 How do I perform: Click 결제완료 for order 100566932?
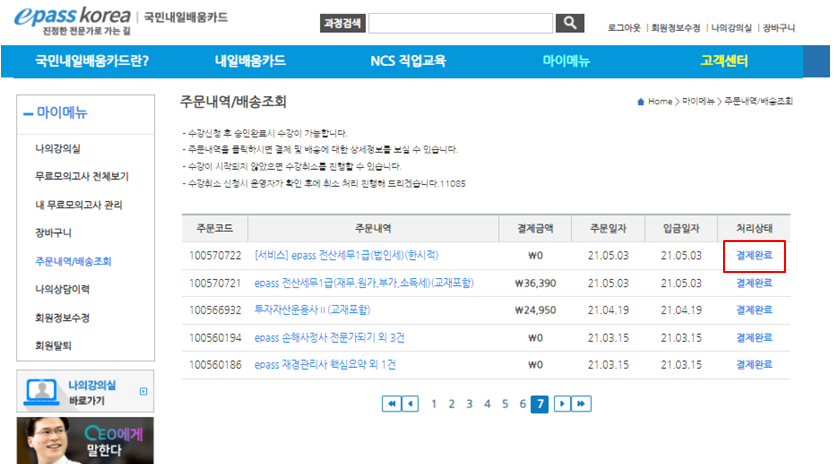coord(754,310)
